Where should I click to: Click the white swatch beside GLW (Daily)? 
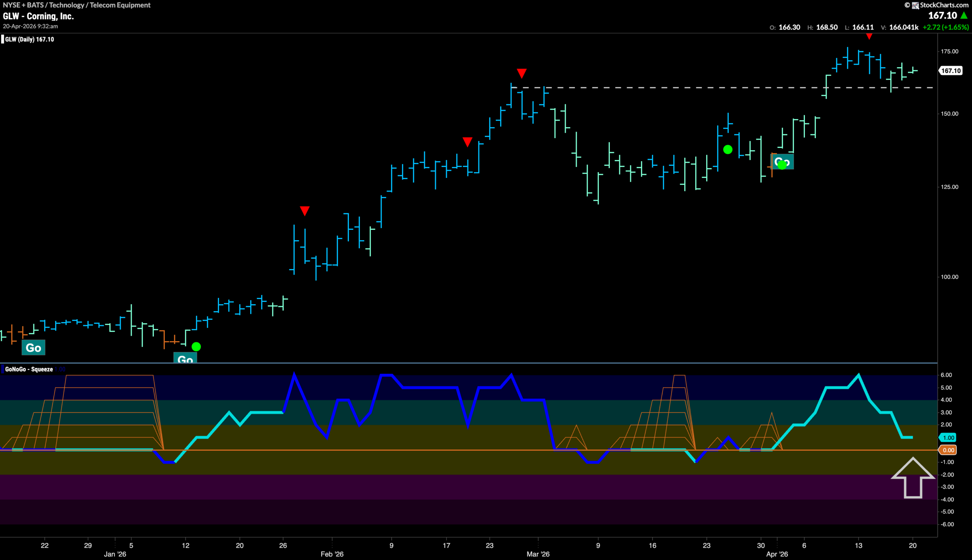[x=3, y=39]
